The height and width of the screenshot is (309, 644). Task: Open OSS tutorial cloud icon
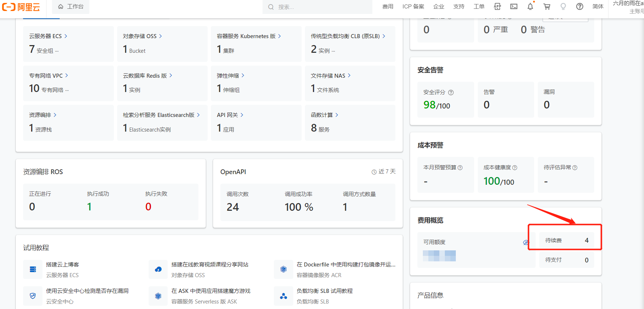[158, 269]
